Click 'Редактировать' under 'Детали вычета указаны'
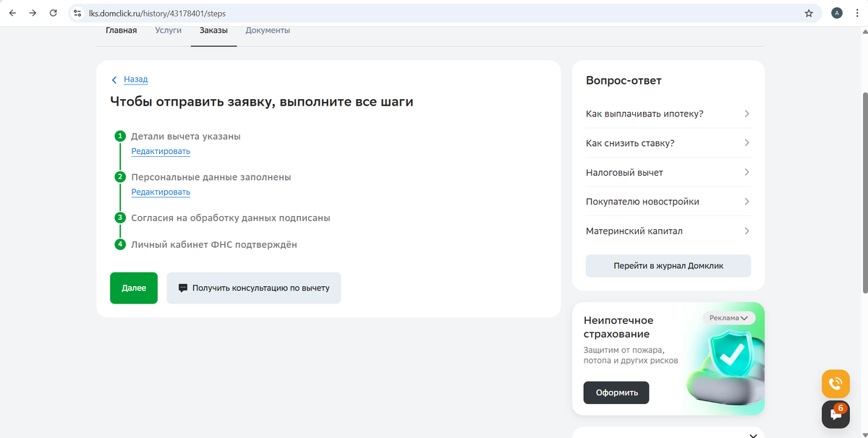Viewport: 868px width, 438px height. tap(161, 151)
